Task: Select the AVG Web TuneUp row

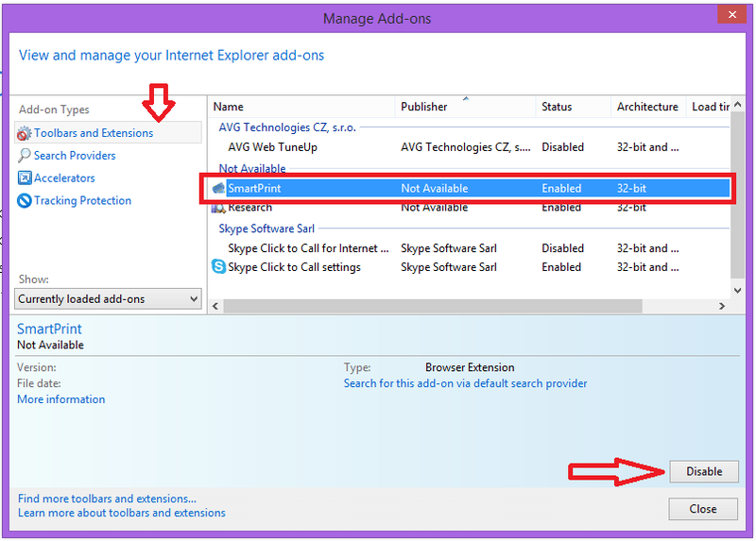Action: pyautogui.click(x=470, y=147)
